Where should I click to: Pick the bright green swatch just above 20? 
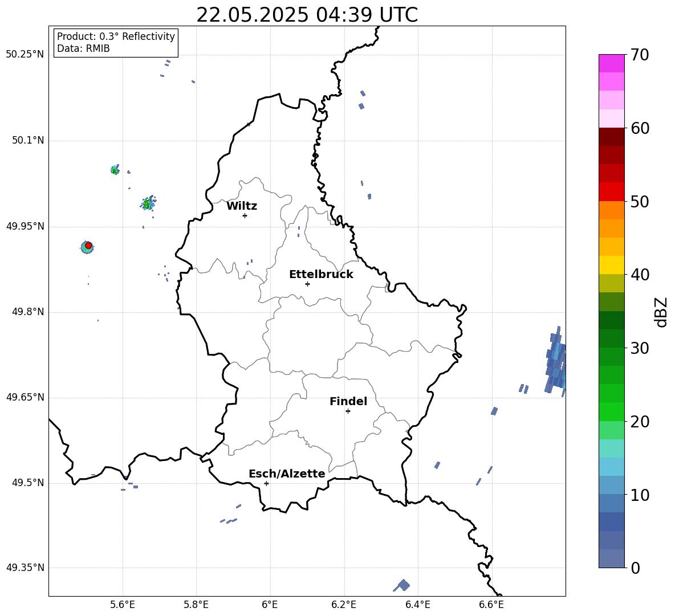point(611,411)
